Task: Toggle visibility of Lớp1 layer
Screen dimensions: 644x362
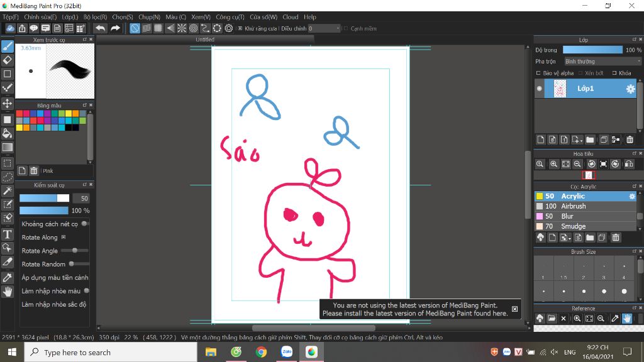Action: coord(539,89)
